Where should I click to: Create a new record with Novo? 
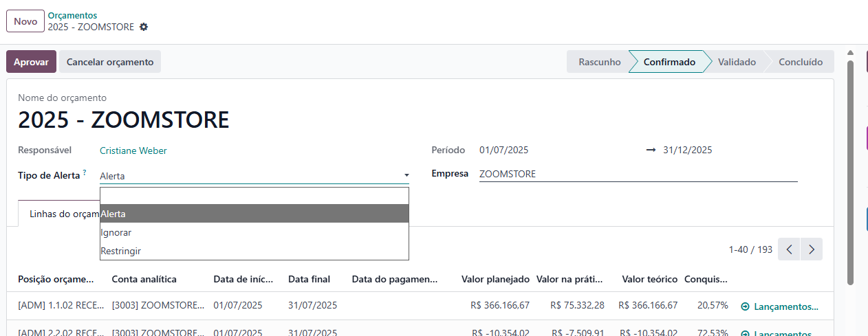click(25, 21)
